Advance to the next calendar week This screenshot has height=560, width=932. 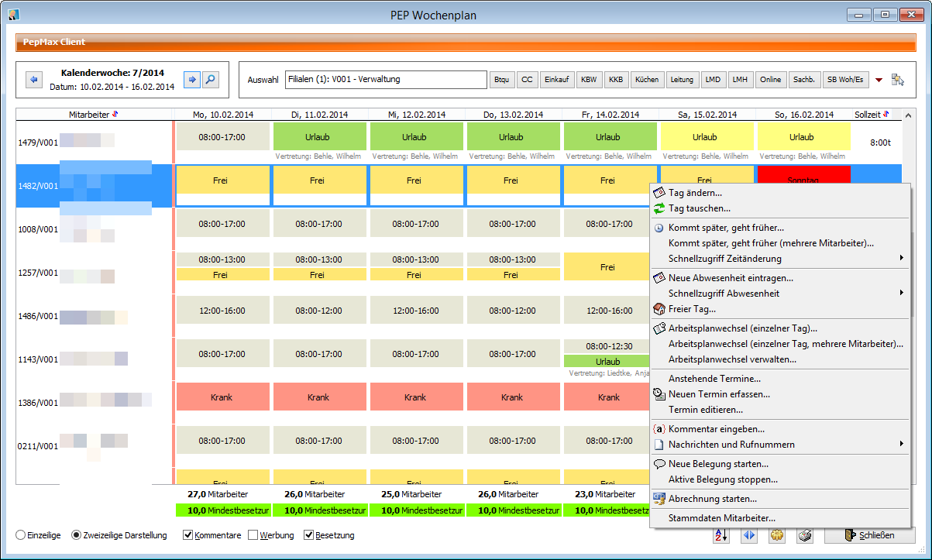point(191,80)
